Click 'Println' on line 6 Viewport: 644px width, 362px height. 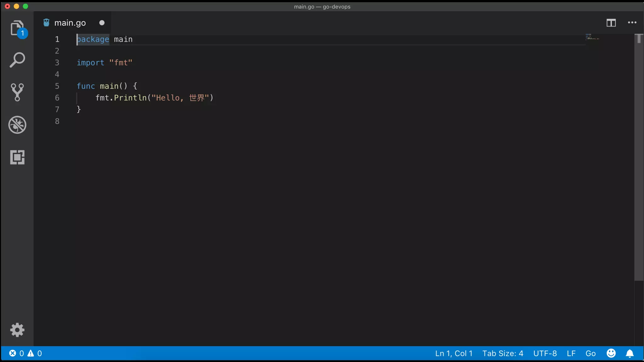[130, 98]
